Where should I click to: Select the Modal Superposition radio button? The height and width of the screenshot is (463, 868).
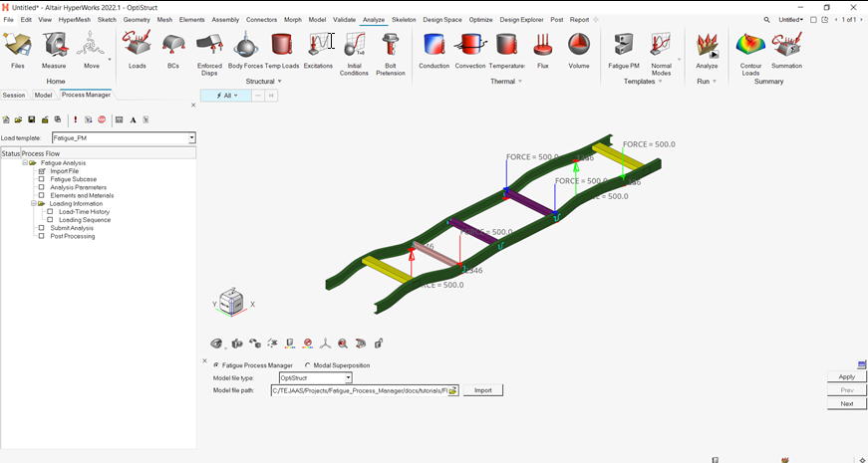(x=307, y=365)
